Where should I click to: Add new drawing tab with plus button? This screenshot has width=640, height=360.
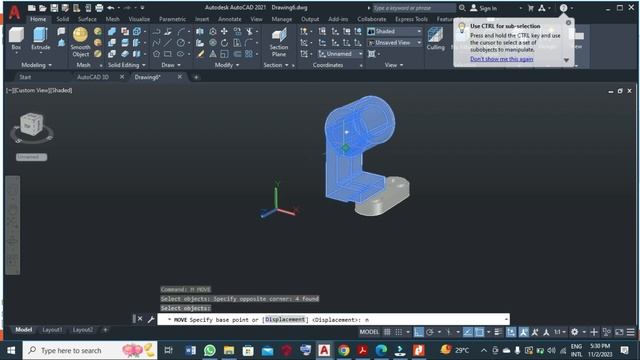[x=196, y=77]
